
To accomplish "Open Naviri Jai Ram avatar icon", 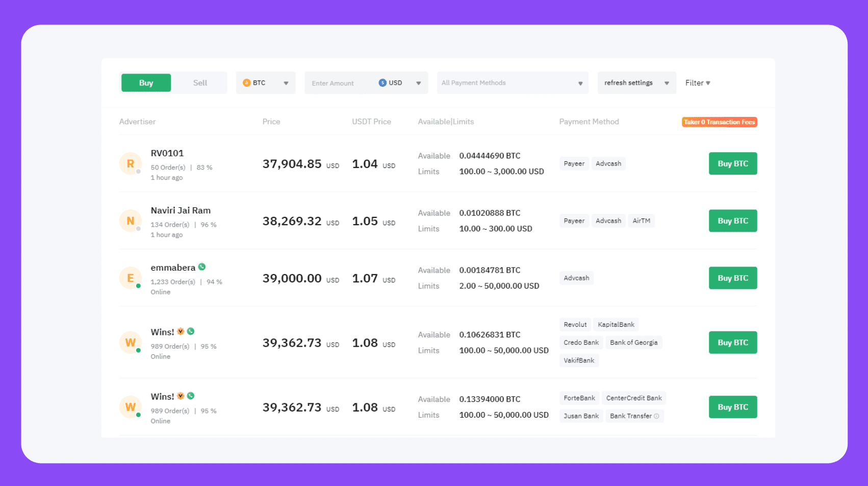I will [x=131, y=221].
